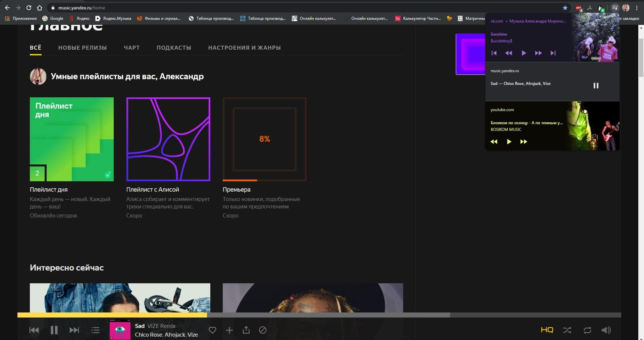
Task: Open Google bookmark
Action: click(x=53, y=18)
